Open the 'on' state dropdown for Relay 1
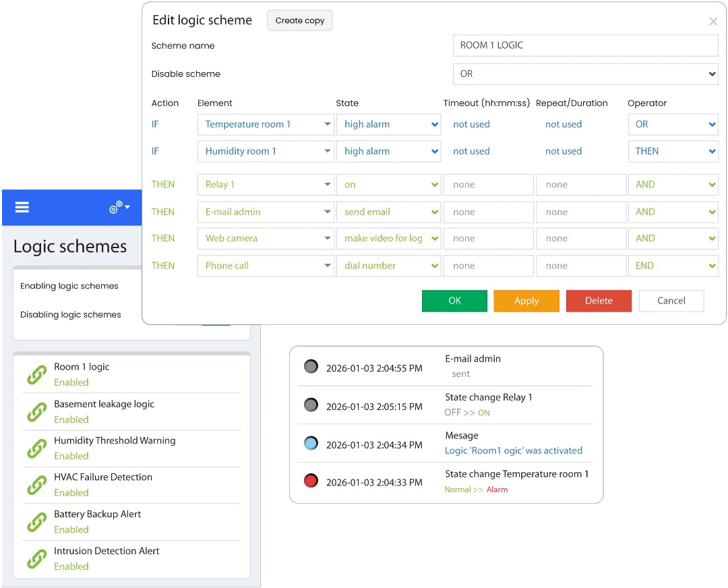 tap(389, 185)
